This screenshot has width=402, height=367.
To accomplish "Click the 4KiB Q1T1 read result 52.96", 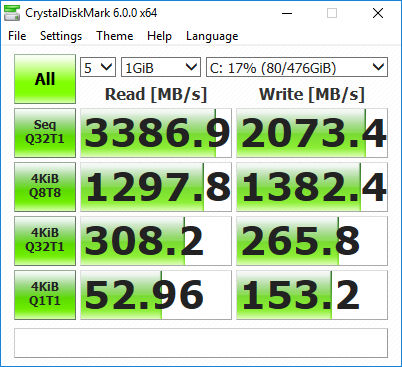I will tap(156, 295).
